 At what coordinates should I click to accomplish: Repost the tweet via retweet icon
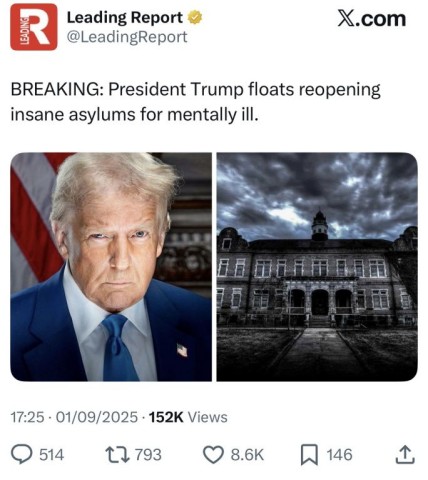pos(118,455)
